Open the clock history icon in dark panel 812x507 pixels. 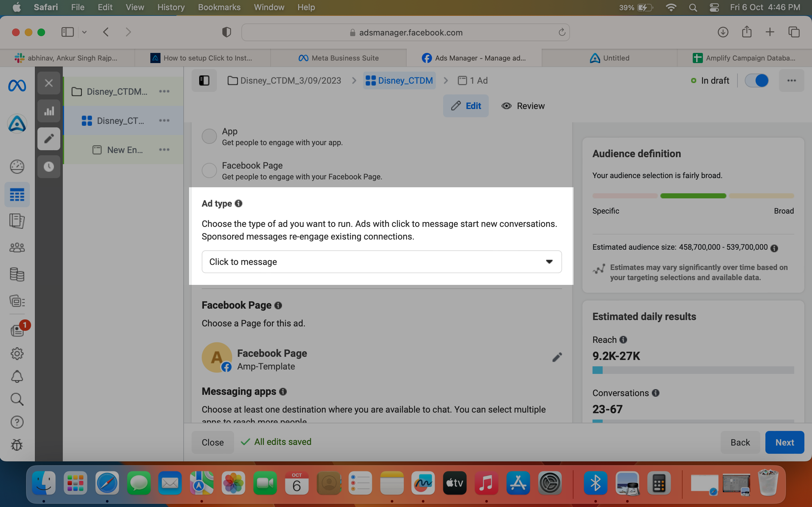click(x=49, y=167)
